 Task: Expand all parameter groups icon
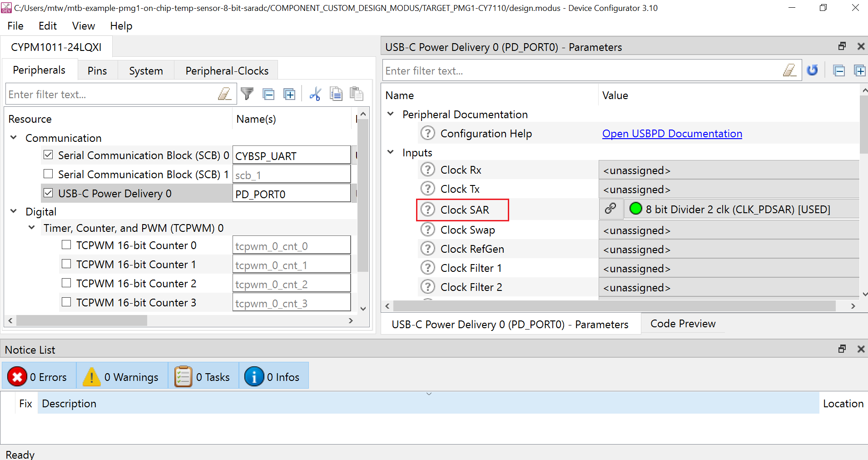[860, 70]
